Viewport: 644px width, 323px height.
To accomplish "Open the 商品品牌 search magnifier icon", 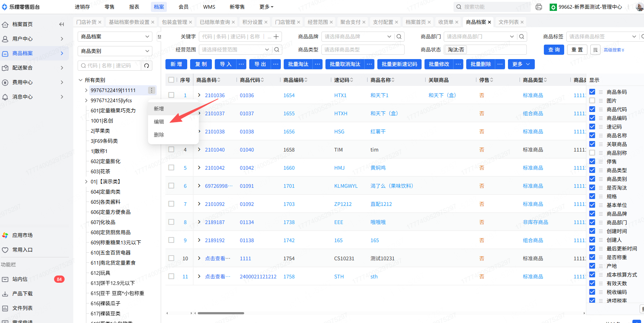I will click(x=399, y=37).
